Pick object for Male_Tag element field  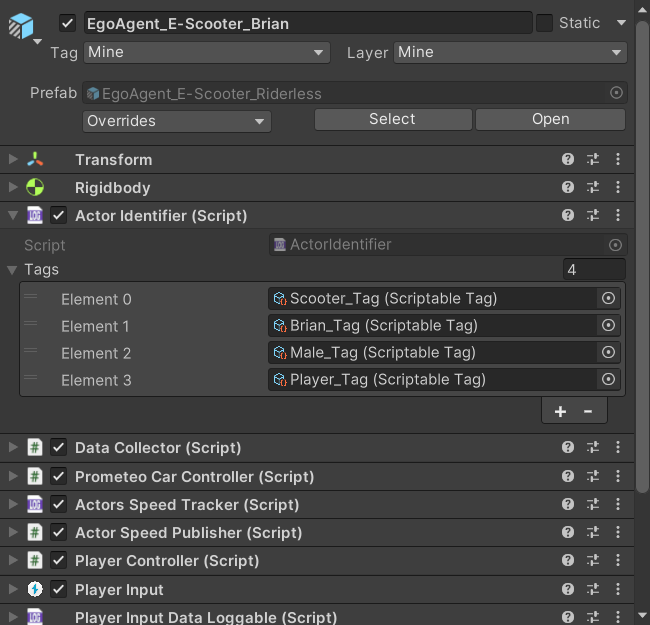[x=608, y=352]
